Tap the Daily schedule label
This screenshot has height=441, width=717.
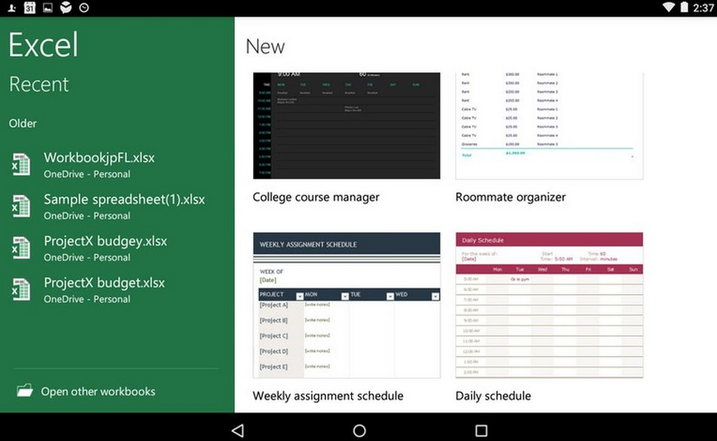pos(493,396)
